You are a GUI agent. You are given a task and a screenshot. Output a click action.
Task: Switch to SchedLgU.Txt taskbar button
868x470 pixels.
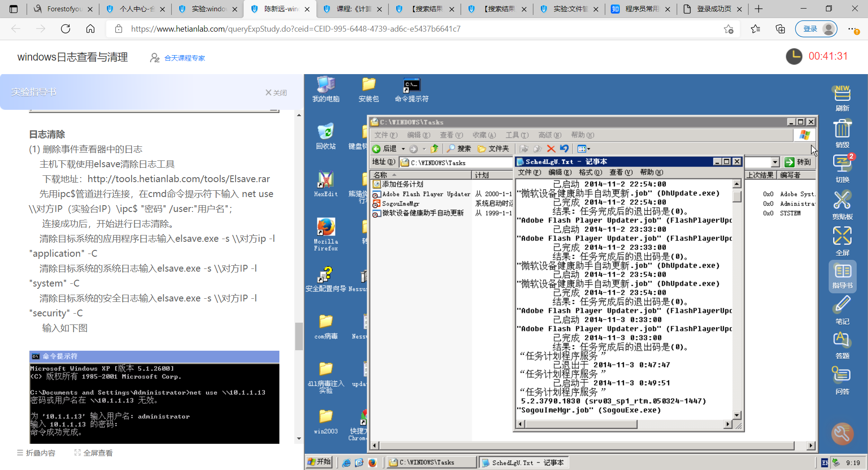[x=524, y=462]
